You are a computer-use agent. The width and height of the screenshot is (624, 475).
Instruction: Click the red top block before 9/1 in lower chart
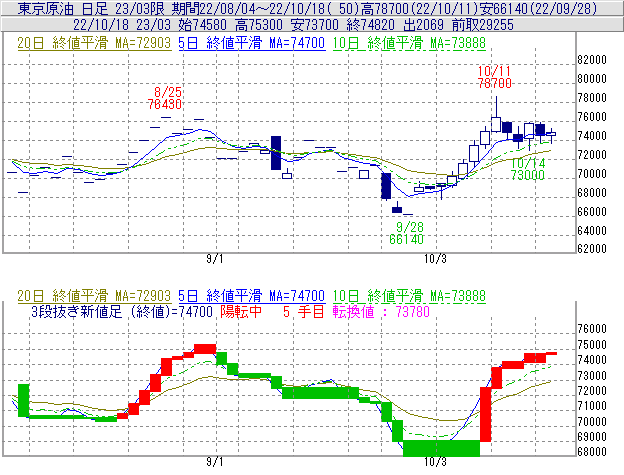click(205, 349)
